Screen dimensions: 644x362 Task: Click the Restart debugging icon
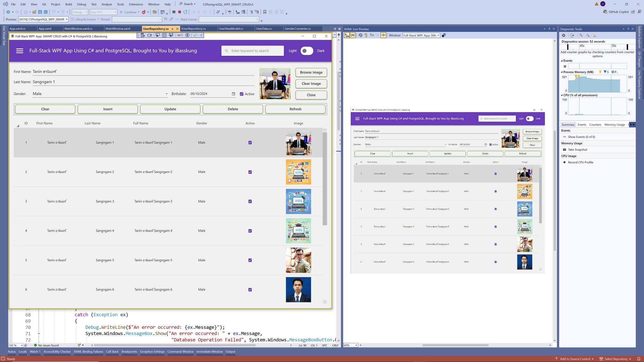(x=186, y=12)
